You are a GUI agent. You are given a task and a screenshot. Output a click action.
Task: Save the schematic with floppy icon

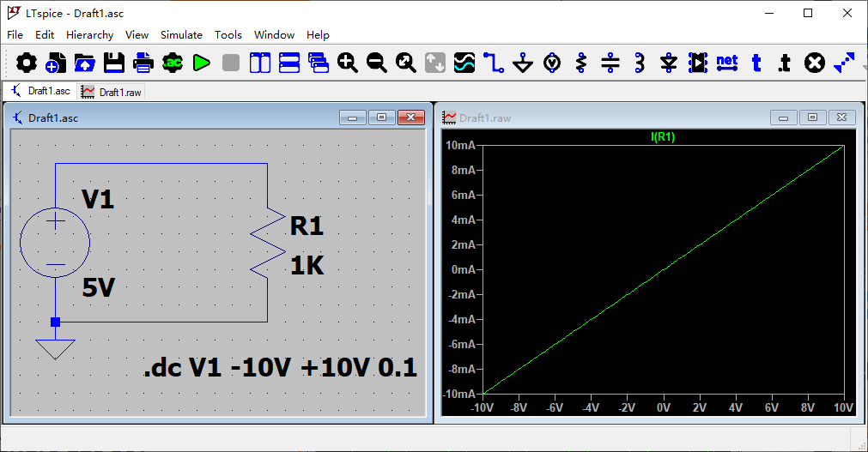(x=114, y=63)
